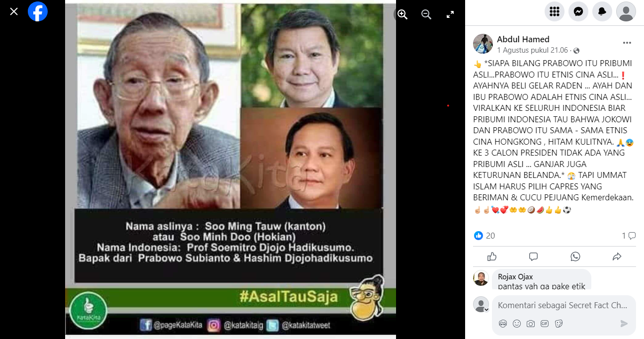Screen dimensions: 644x339
Task: Share the post via WhatsApp icon
Action: coord(575,256)
